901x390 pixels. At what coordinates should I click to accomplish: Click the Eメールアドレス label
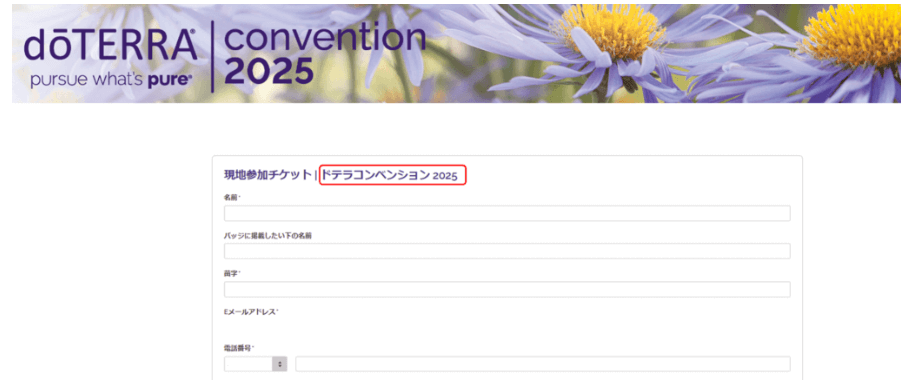(251, 312)
